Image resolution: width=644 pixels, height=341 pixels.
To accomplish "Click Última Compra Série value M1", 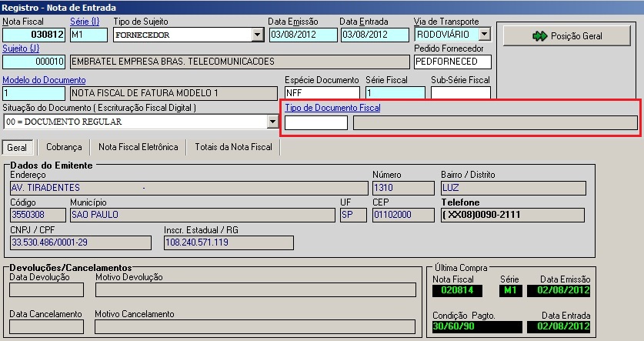I will pos(511,290).
